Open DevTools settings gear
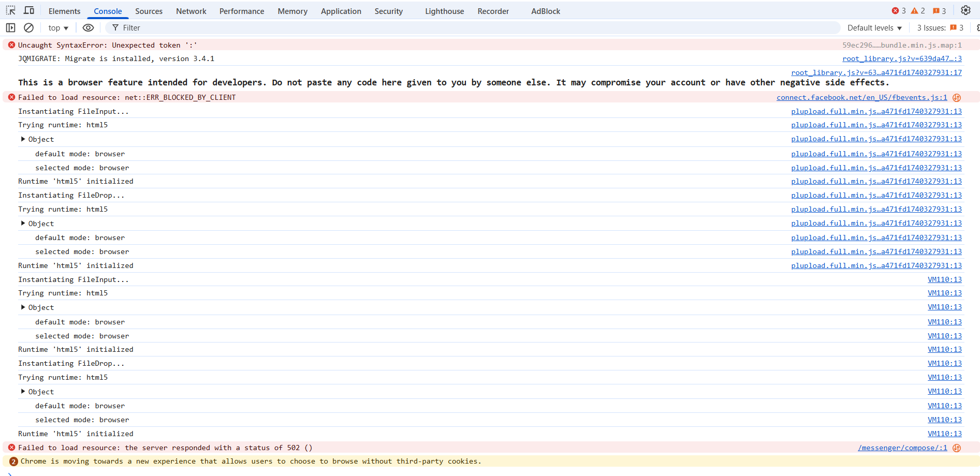 [966, 10]
